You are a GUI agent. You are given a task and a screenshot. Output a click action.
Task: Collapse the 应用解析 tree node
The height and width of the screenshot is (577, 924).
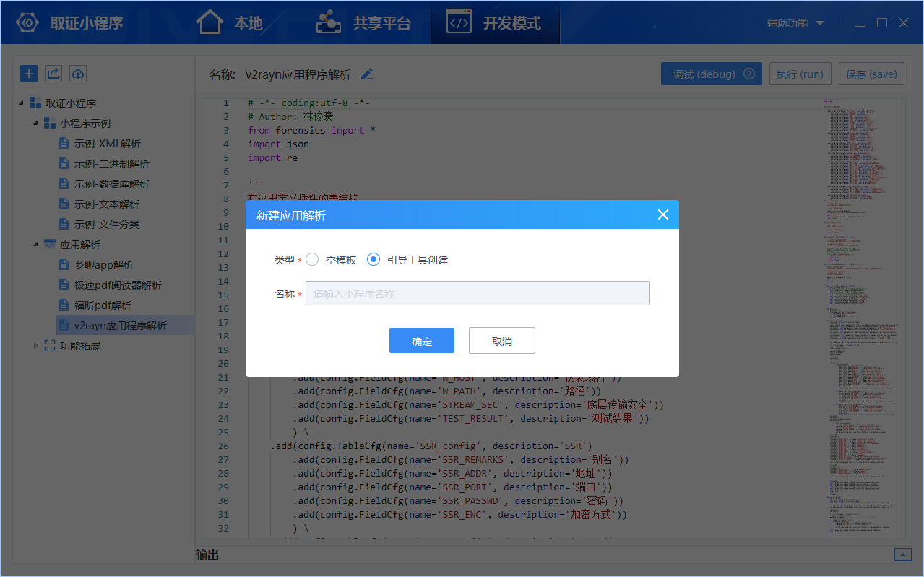(x=35, y=244)
